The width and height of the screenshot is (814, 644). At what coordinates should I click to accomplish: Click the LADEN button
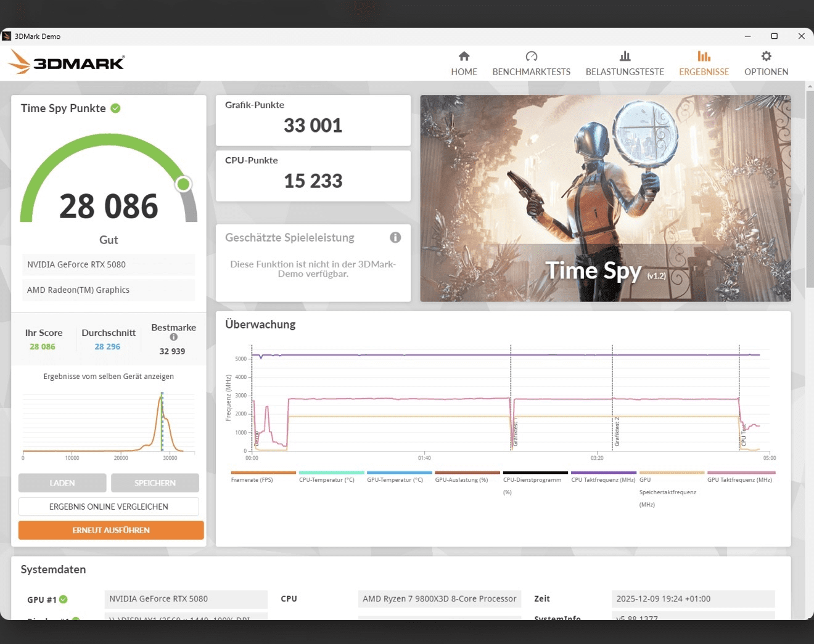(x=62, y=483)
